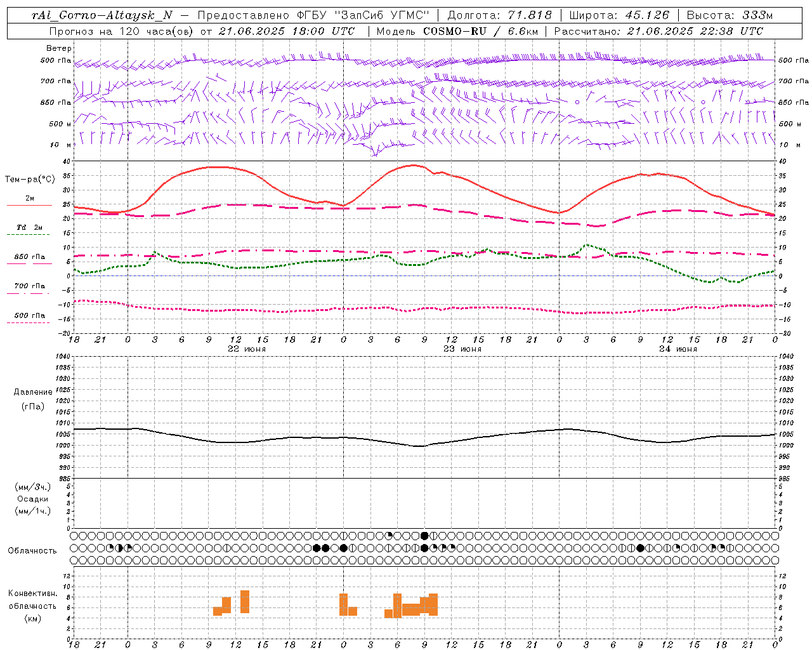
Task: Click the Осадки label
Action: (x=33, y=499)
